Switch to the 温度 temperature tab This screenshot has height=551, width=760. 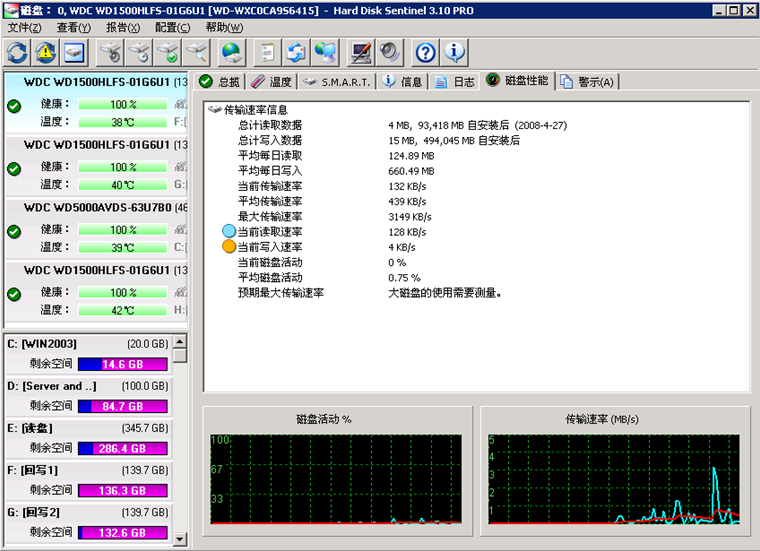click(x=272, y=81)
